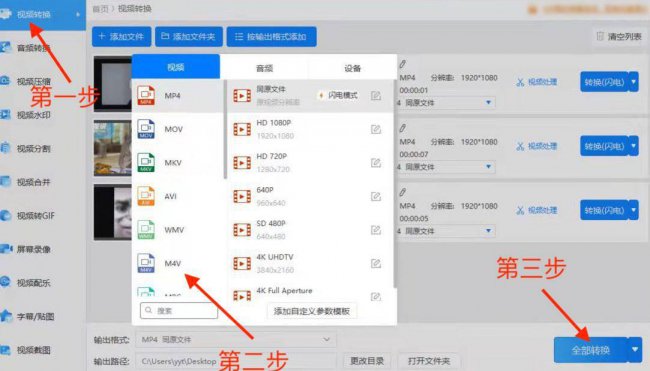Select the WMV format icon

click(x=146, y=230)
